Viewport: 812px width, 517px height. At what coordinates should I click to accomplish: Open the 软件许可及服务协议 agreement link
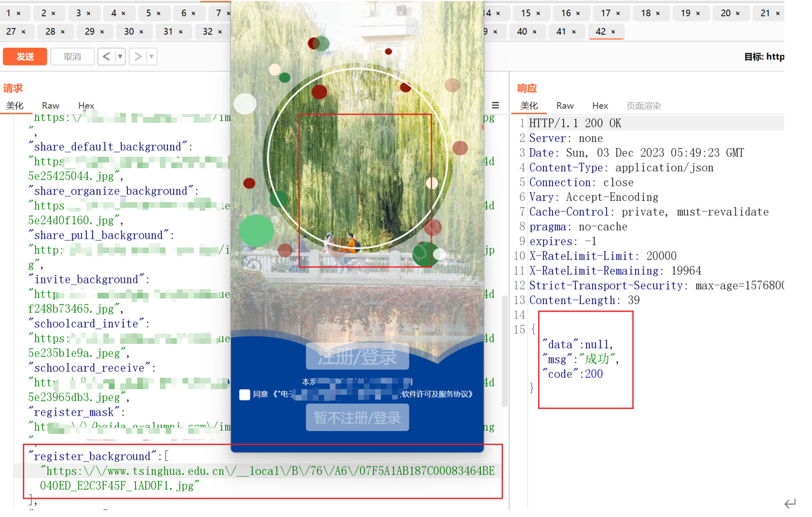[x=437, y=394]
